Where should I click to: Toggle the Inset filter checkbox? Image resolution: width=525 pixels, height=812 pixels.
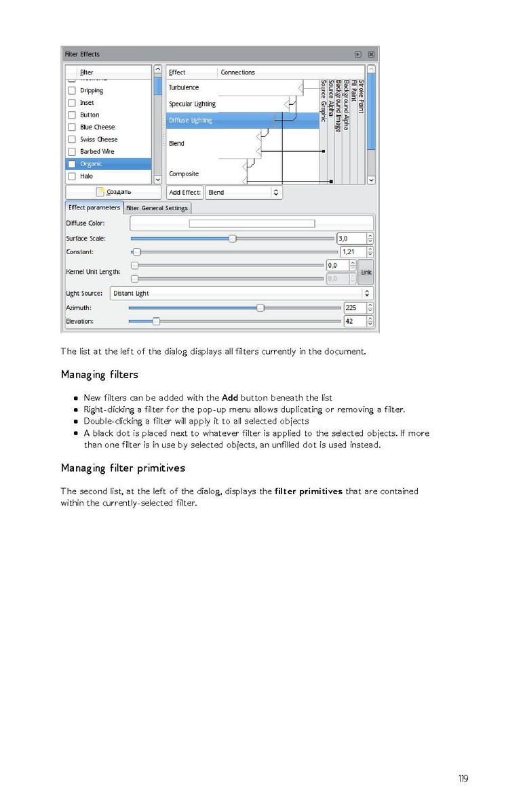click(72, 103)
